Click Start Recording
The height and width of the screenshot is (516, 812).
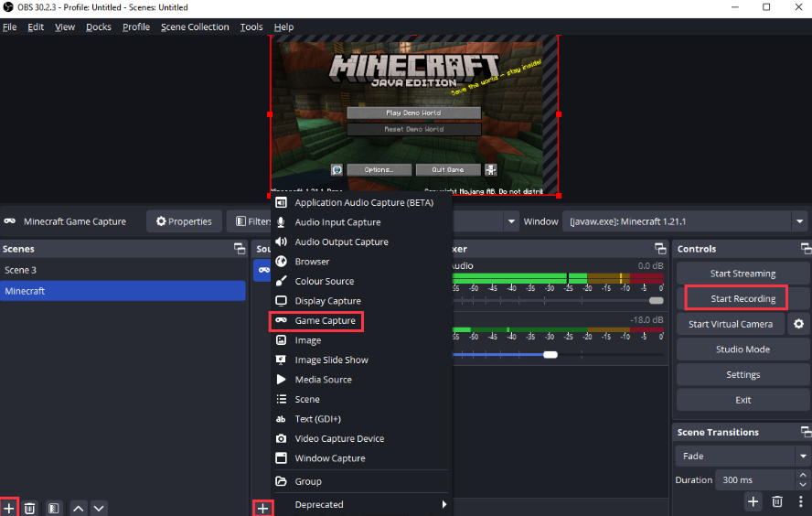click(x=743, y=299)
